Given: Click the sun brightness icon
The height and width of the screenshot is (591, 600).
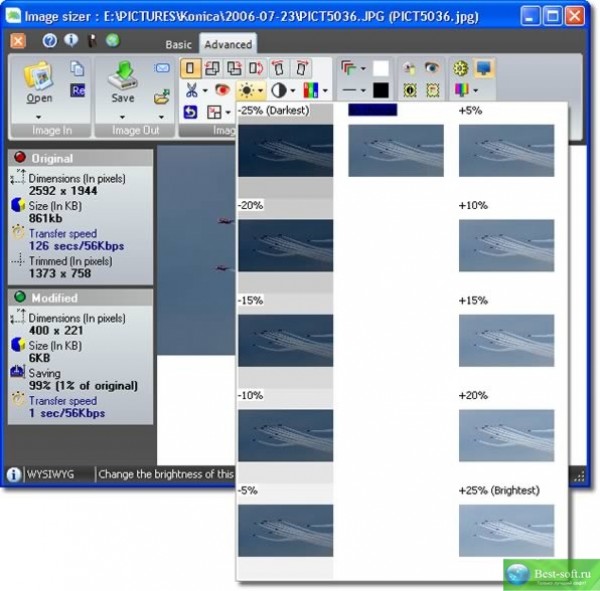Looking at the screenshot, I should tap(246, 91).
